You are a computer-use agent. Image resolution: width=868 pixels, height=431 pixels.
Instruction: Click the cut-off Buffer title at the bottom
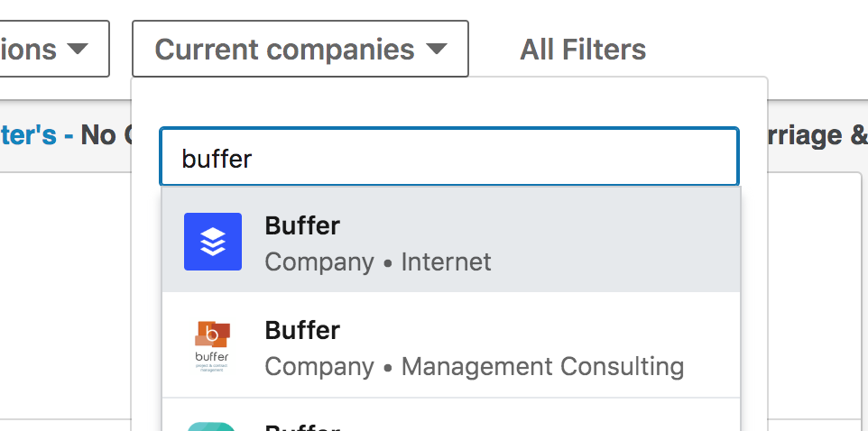[x=302, y=427]
